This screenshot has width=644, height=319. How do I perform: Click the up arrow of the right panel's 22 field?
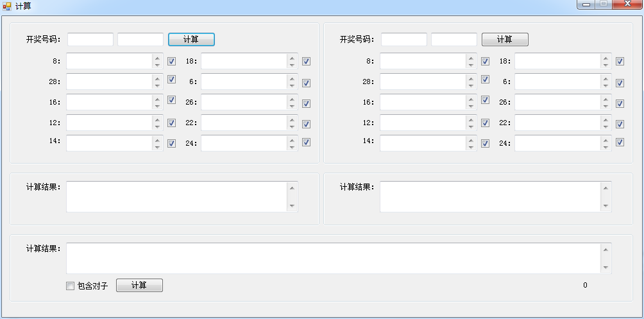click(606, 119)
